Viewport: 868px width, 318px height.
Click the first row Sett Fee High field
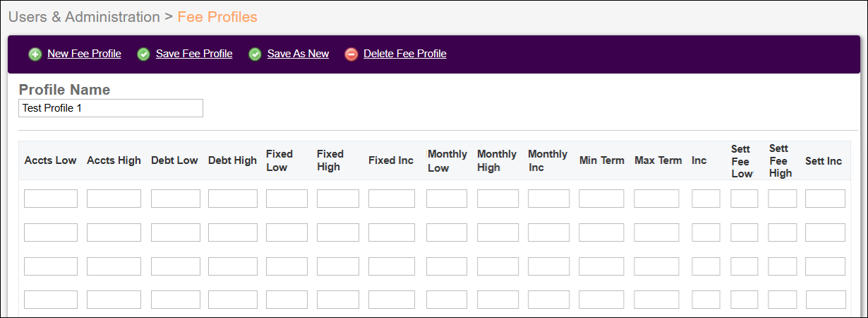[x=783, y=199]
